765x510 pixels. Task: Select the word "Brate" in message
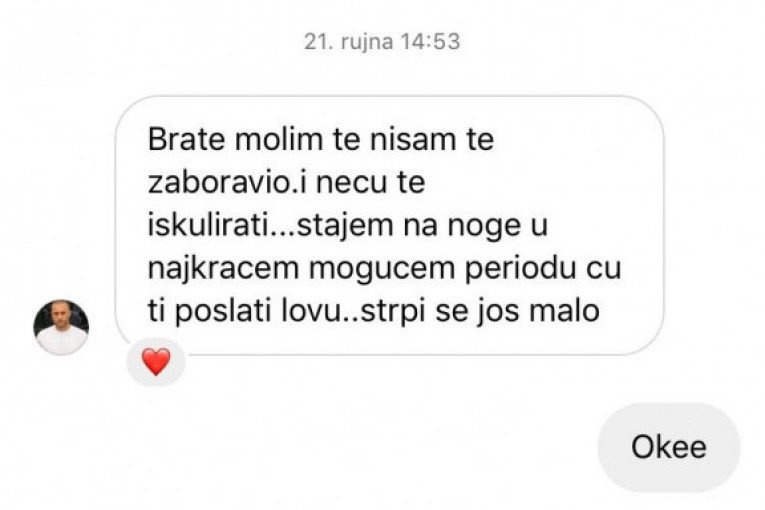pyautogui.click(x=186, y=140)
